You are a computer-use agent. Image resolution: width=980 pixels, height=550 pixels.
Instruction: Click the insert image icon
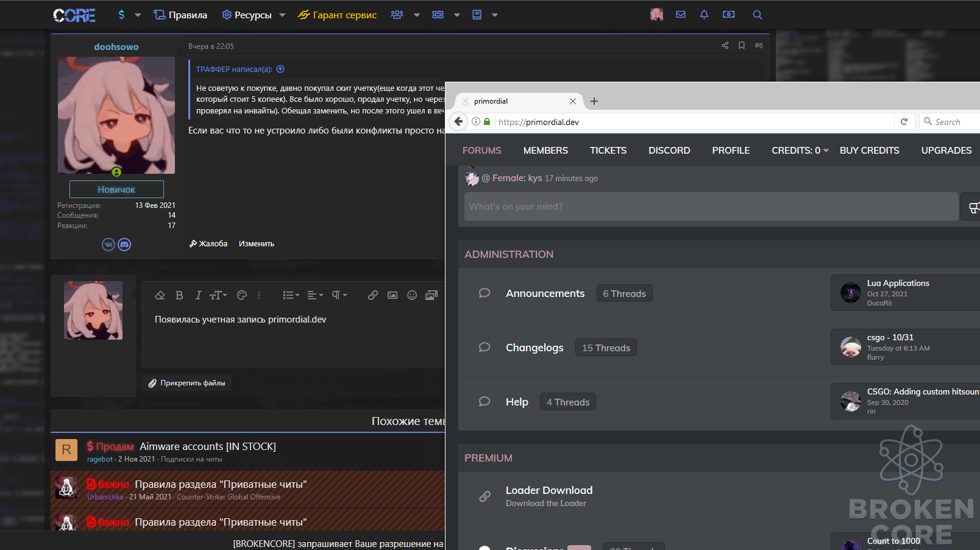point(392,295)
